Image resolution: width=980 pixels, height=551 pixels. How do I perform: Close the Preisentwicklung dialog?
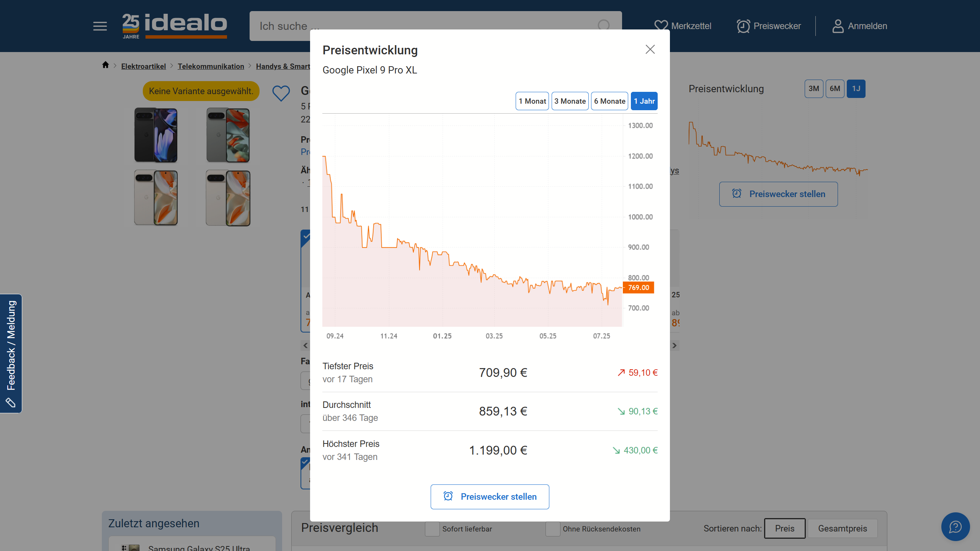(x=650, y=49)
